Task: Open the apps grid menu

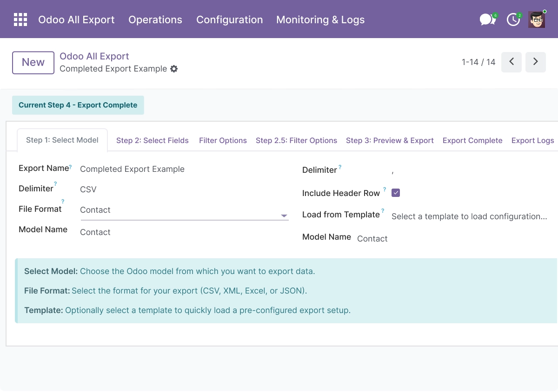Action: coord(20,20)
